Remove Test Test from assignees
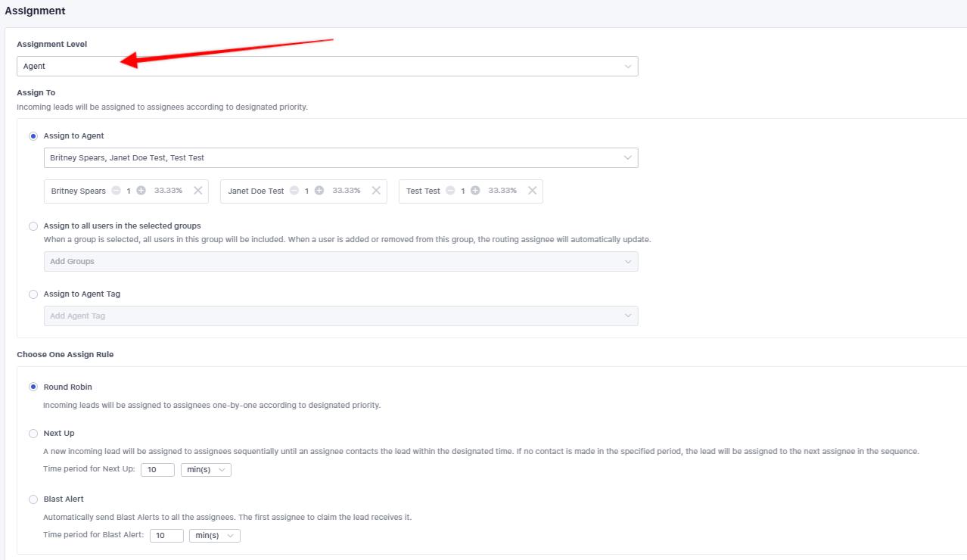This screenshot has height=560, width=967. (x=532, y=191)
